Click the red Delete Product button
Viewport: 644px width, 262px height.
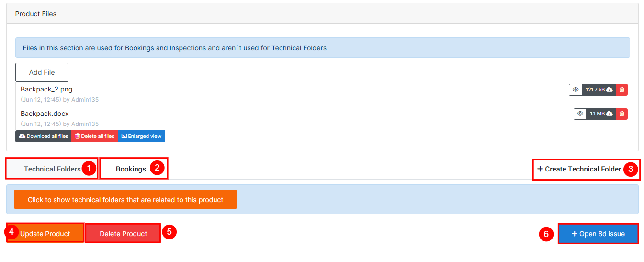(123, 234)
